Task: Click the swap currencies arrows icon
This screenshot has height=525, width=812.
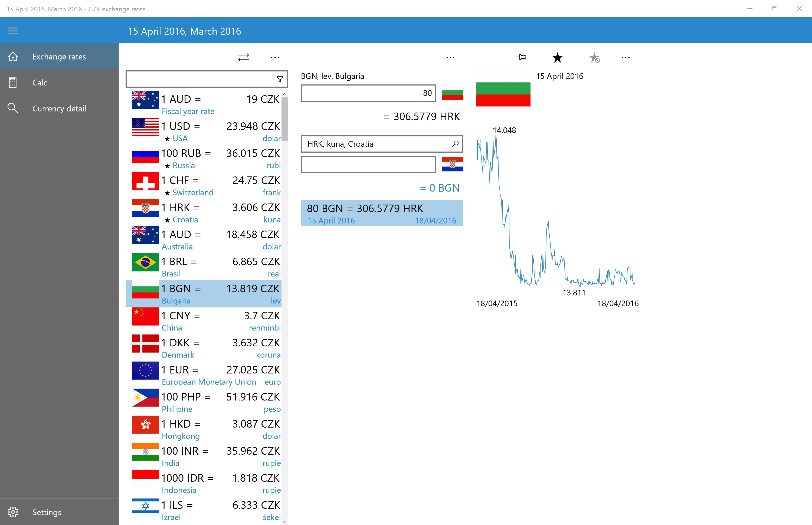Action: click(x=243, y=57)
